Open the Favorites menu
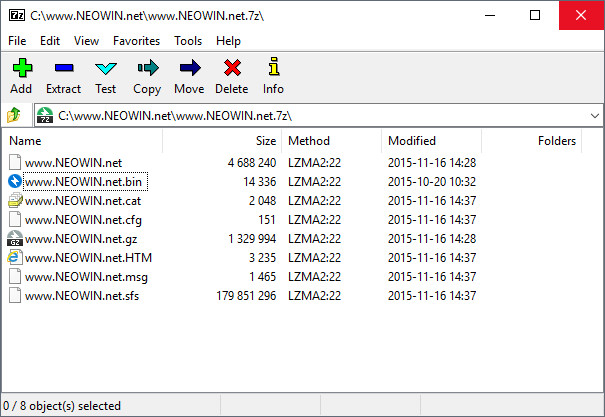The width and height of the screenshot is (605, 417). [136, 41]
